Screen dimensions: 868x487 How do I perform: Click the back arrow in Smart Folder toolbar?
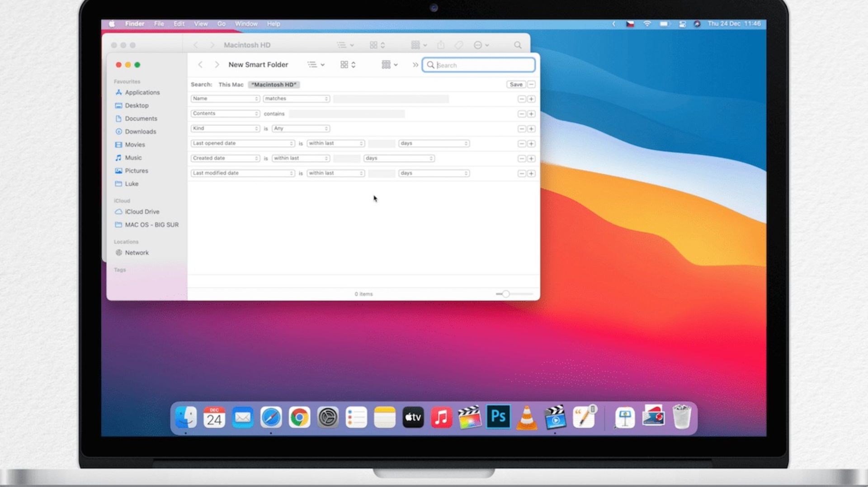tap(200, 65)
